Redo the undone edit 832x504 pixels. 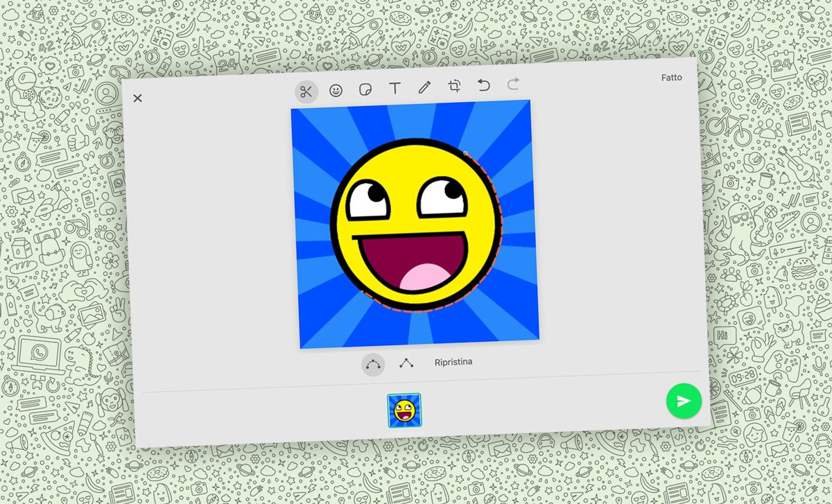click(x=514, y=84)
